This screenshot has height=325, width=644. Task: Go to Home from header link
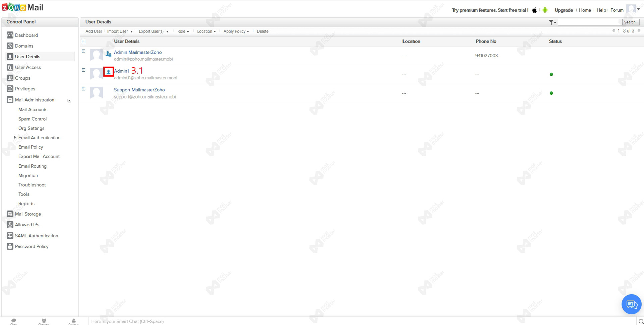pos(585,10)
